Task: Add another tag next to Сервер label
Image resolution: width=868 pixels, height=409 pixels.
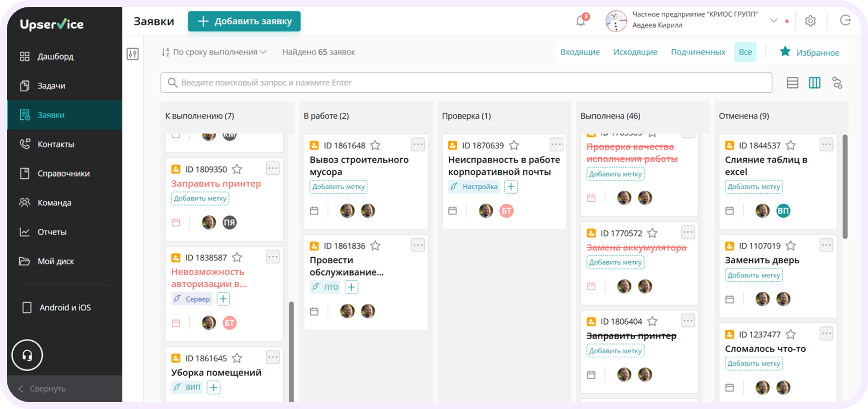Action: pos(223,299)
